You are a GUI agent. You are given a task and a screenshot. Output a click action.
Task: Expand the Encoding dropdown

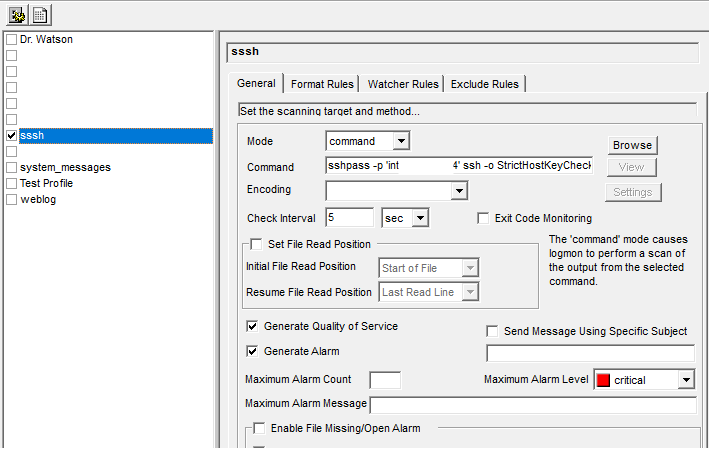(x=459, y=191)
